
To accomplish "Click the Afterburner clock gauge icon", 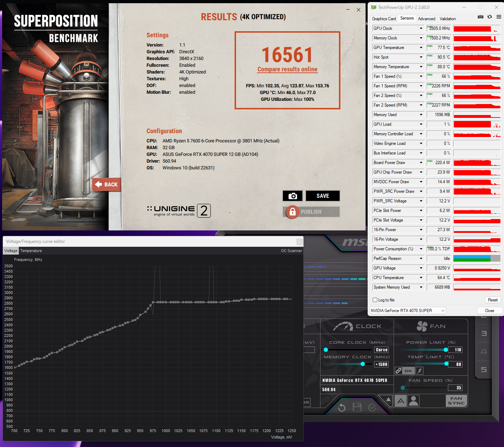I will point(343,326).
